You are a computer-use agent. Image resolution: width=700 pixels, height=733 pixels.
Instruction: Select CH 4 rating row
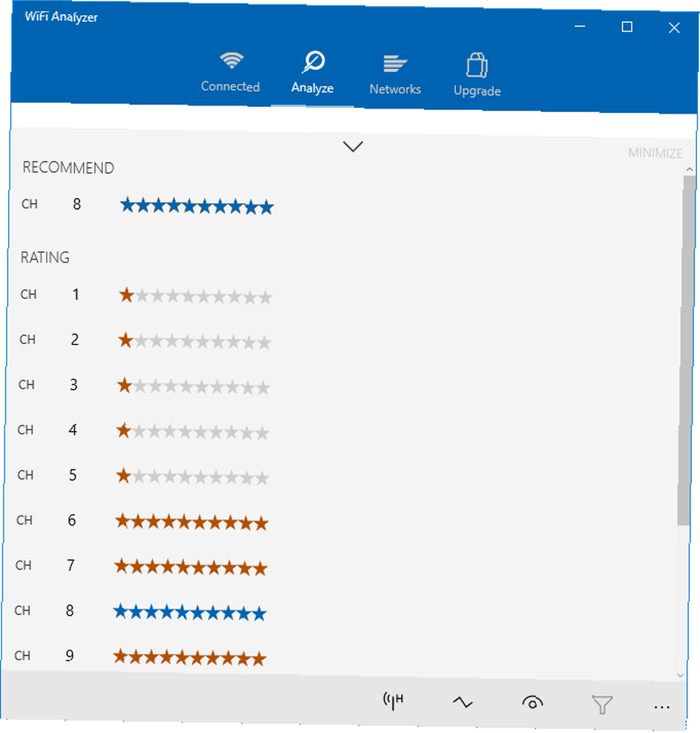(143, 430)
